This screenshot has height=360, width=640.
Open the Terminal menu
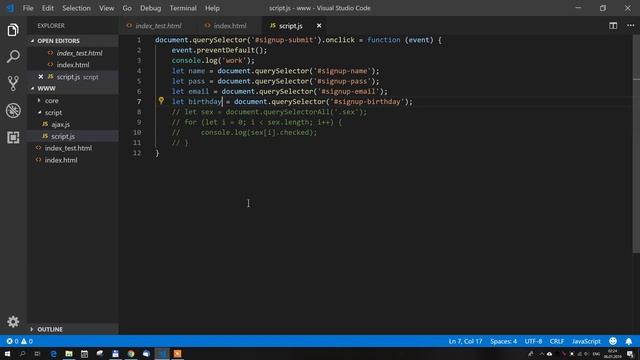pyautogui.click(x=183, y=8)
